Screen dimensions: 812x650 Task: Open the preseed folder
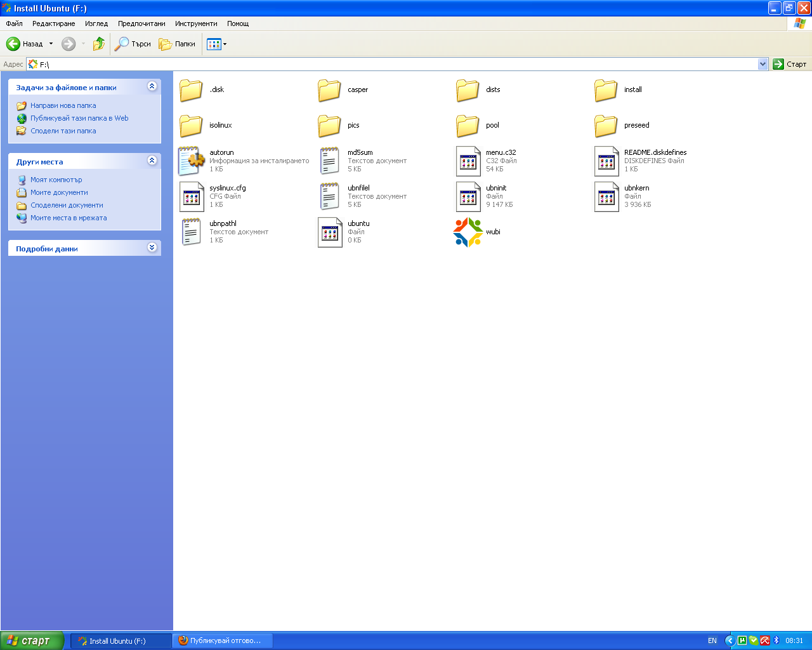pyautogui.click(x=622, y=126)
